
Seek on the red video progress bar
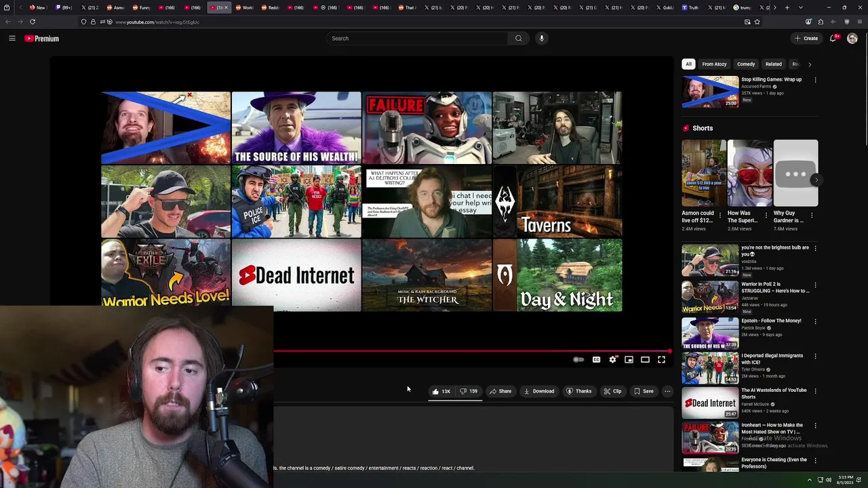(x=472, y=351)
